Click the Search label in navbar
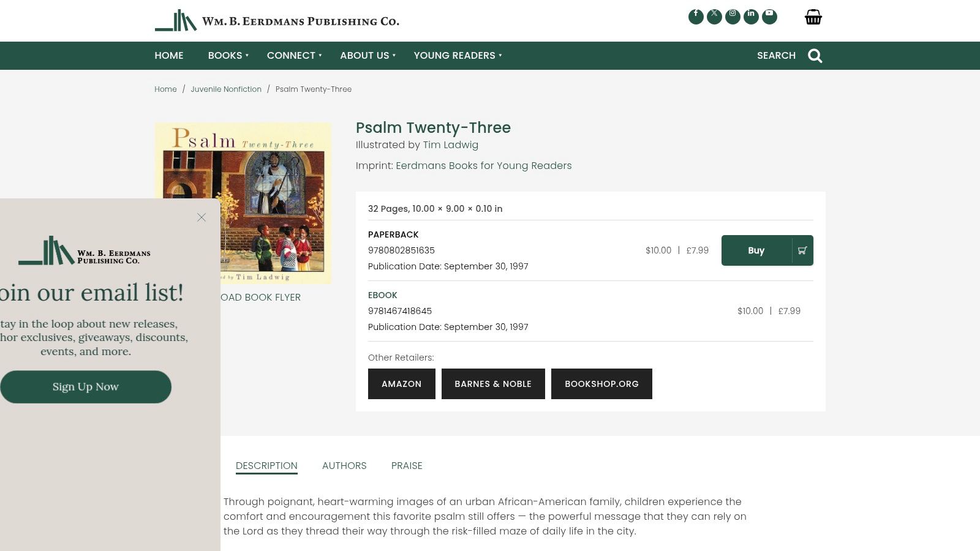The image size is (980, 551). pos(776,56)
